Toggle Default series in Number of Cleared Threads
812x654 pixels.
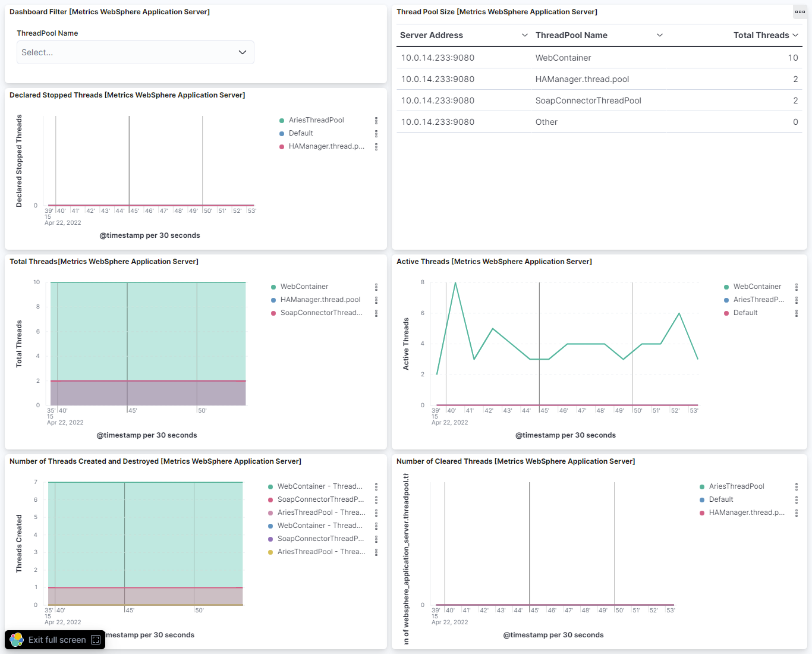coord(721,499)
